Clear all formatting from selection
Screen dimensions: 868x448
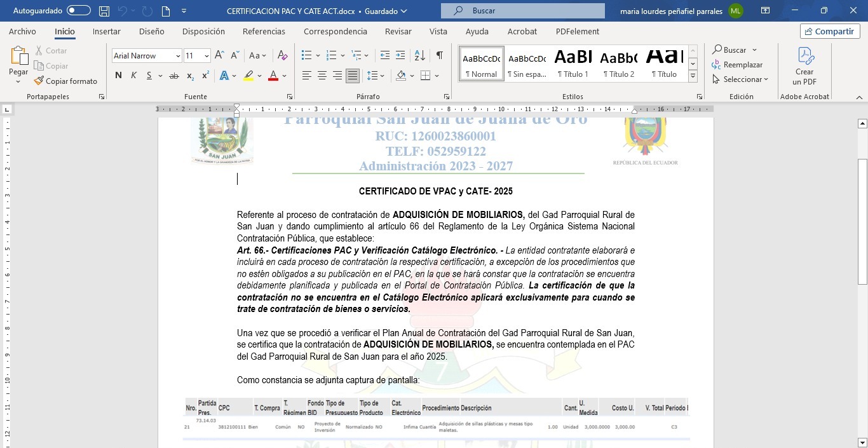(283, 56)
